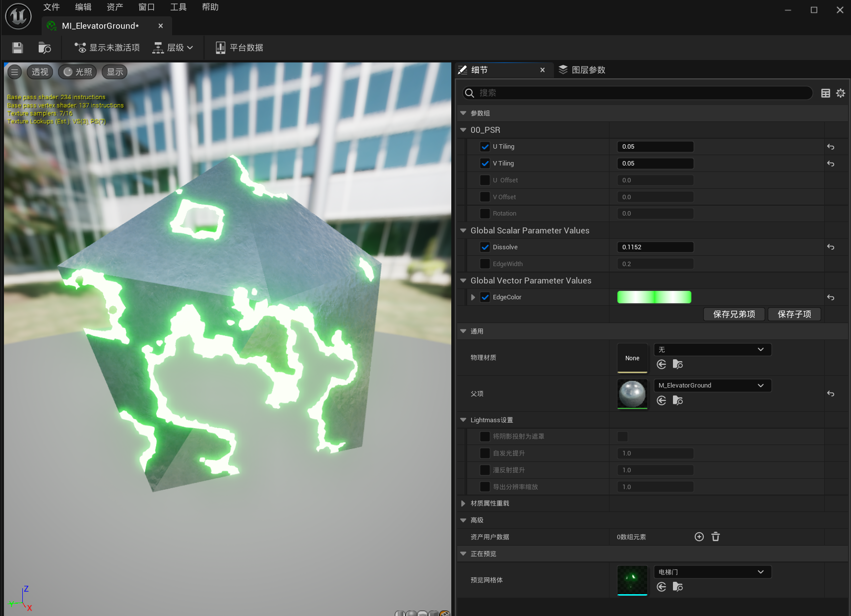851x616 pixels.
Task: Uncheck the EdgeColor parameter
Action: [485, 297]
